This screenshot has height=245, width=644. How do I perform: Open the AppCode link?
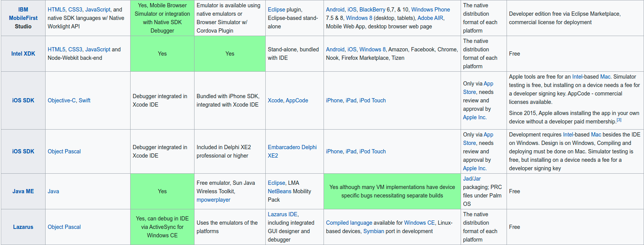click(297, 100)
